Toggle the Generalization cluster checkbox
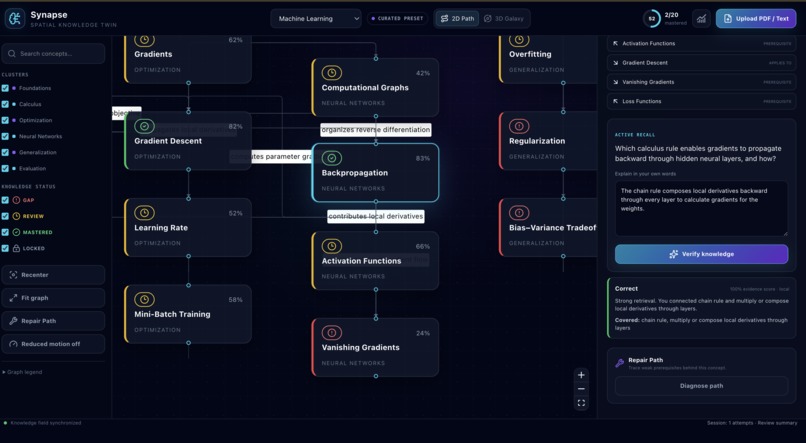 (5, 152)
